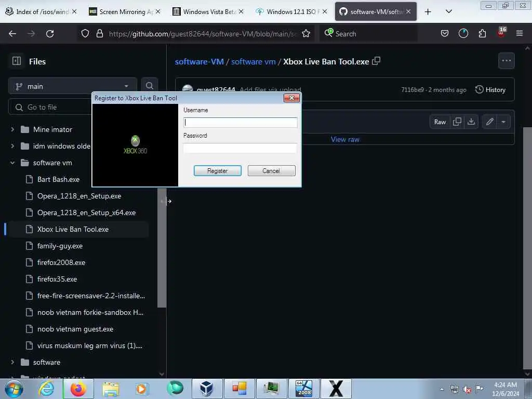The width and height of the screenshot is (532, 399).
Task: Click the browser Search box
Action: click(x=368, y=34)
